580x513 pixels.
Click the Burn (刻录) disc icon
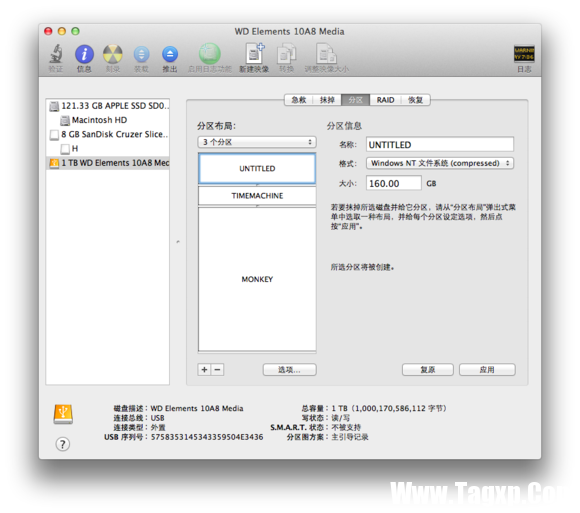click(112, 54)
